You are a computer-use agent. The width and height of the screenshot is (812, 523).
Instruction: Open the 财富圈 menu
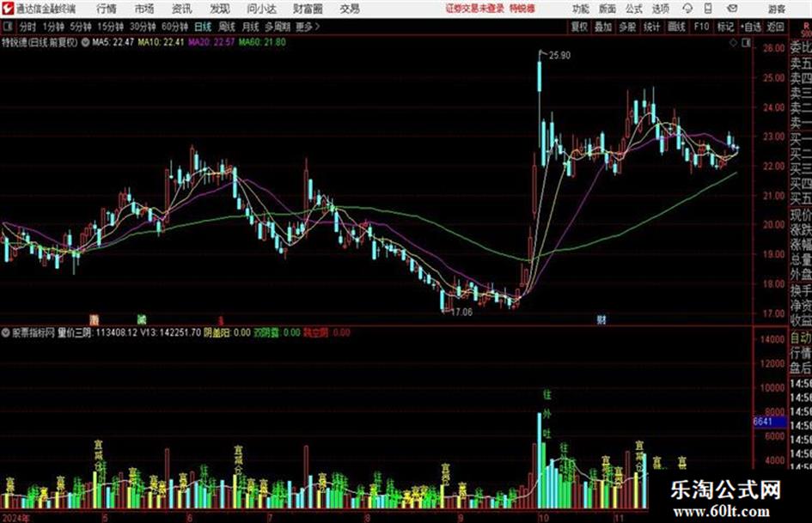(308, 9)
